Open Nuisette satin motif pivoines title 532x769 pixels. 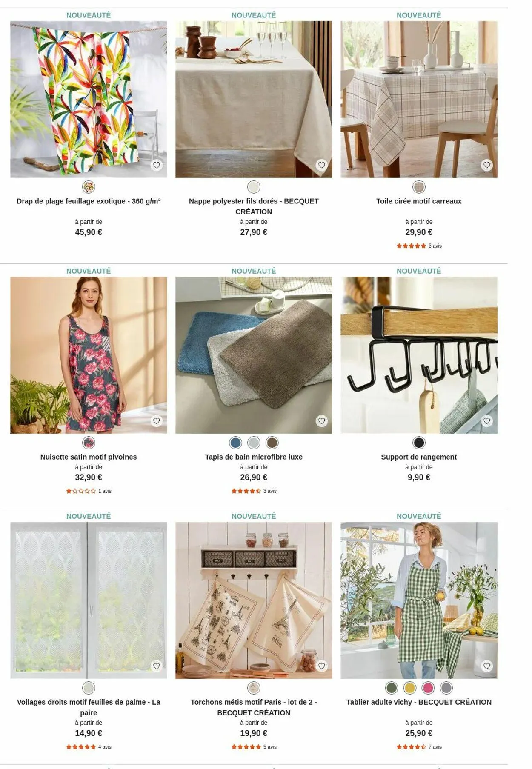pos(89,457)
